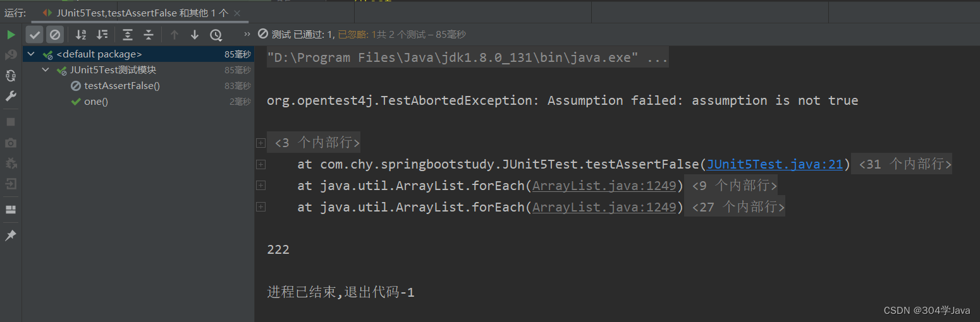This screenshot has width=980, height=322.
Task: Click the Restore Layout icon
Action: click(x=11, y=210)
